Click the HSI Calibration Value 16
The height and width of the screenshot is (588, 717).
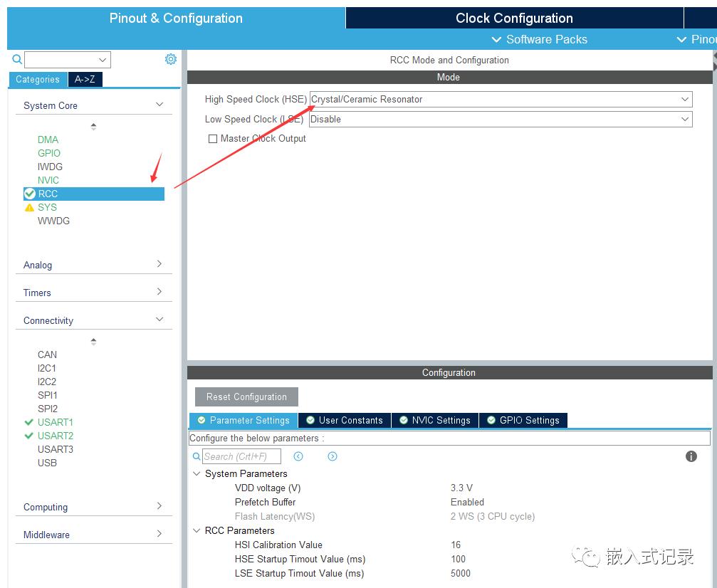(456, 545)
